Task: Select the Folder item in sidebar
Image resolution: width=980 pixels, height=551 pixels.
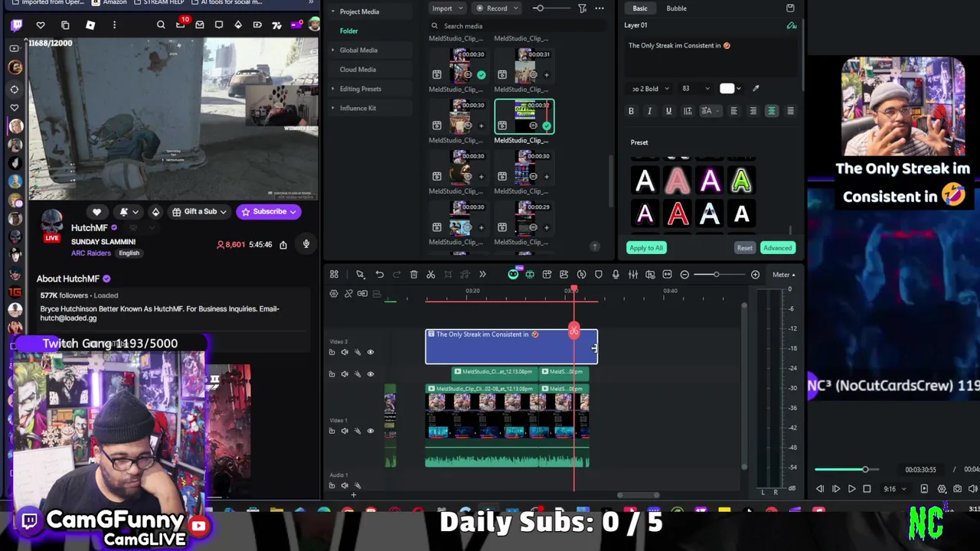Action: click(x=348, y=31)
